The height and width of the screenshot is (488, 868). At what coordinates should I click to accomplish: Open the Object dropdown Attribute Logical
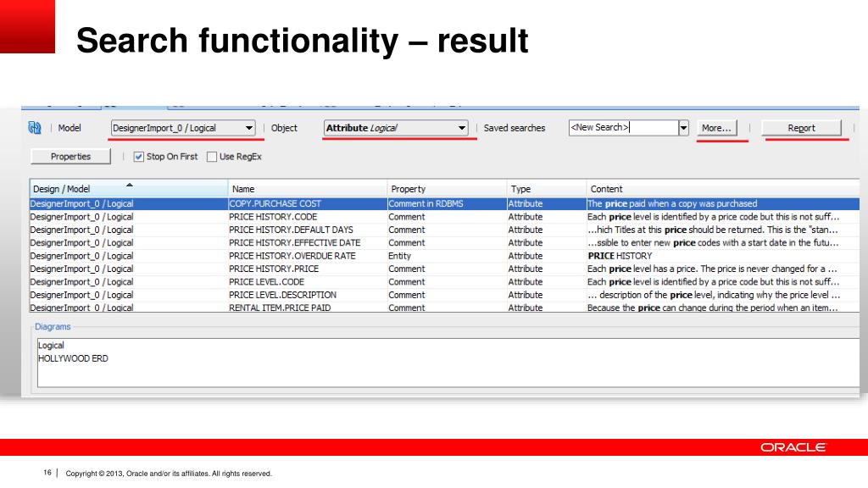[396, 128]
